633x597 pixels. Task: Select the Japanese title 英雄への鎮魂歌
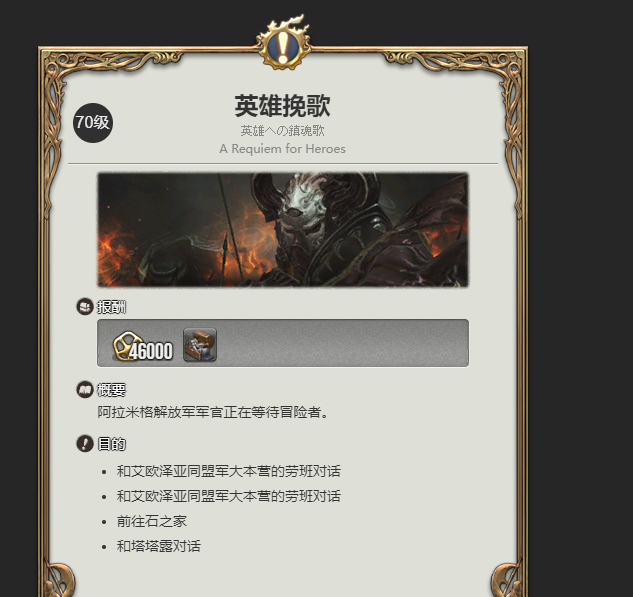pyautogui.click(x=283, y=131)
